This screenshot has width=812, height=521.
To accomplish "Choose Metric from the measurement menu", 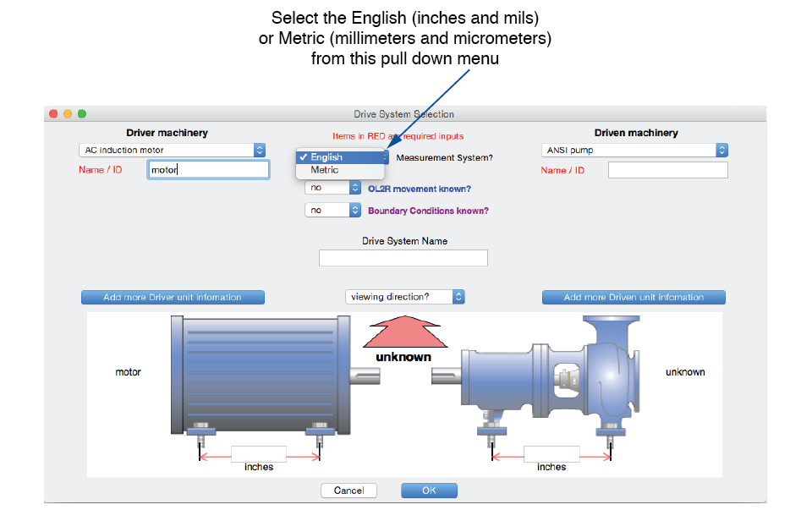I will [x=340, y=170].
